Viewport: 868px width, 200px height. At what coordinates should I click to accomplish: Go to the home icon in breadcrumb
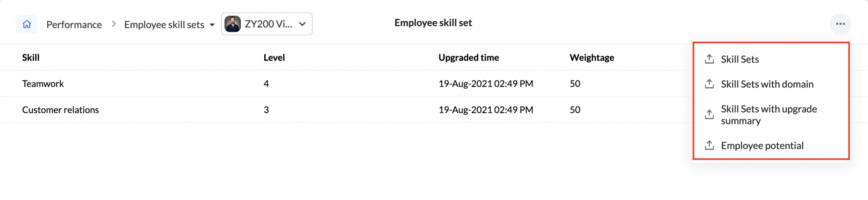pyautogui.click(x=26, y=24)
